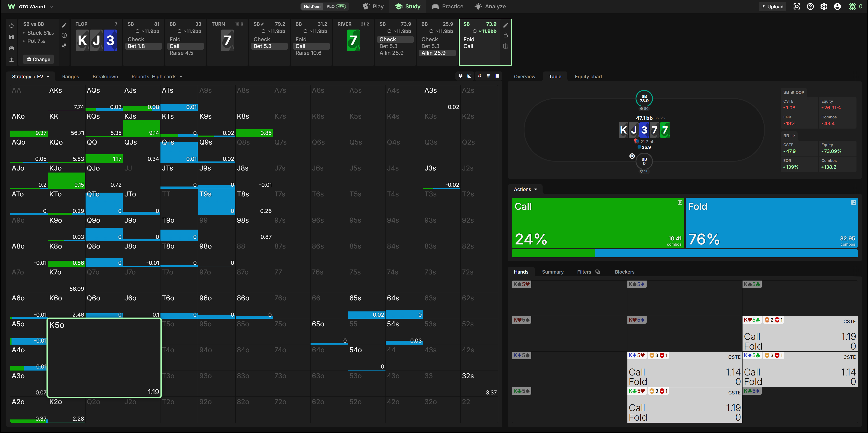
Task: Open the Reports: High cards dropdown
Action: (157, 76)
